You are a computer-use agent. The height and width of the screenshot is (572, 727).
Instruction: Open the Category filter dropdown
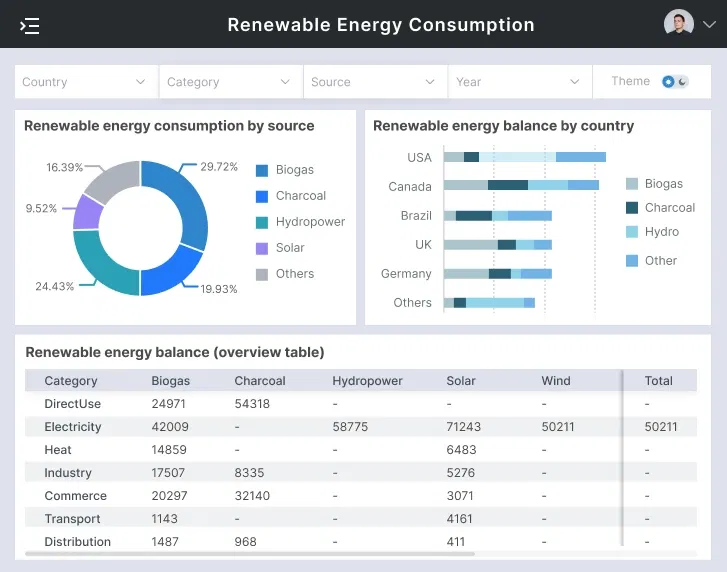(x=230, y=82)
